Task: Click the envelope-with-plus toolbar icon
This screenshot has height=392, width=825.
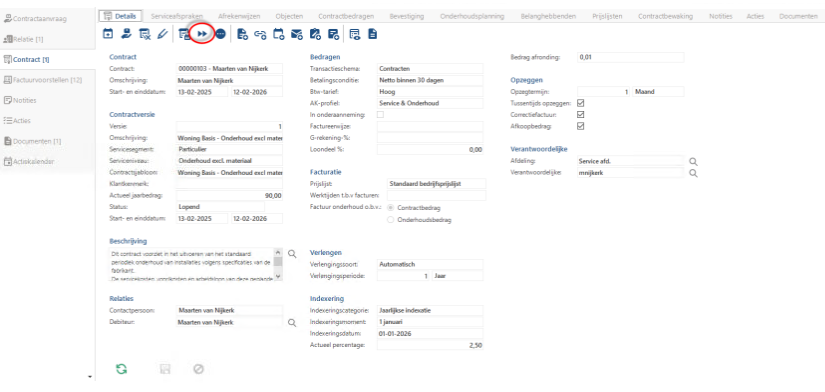Action: [x=297, y=35]
